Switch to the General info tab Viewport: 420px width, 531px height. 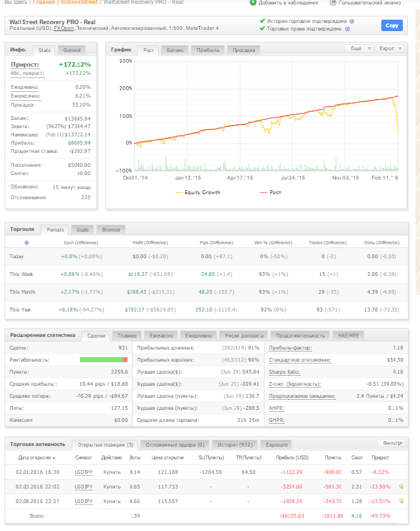[x=72, y=50]
